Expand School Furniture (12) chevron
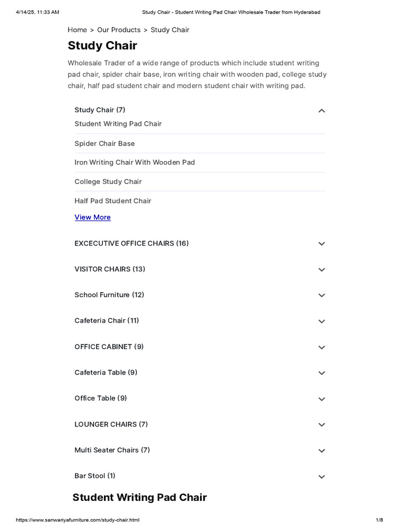399x532 pixels. coord(321,295)
